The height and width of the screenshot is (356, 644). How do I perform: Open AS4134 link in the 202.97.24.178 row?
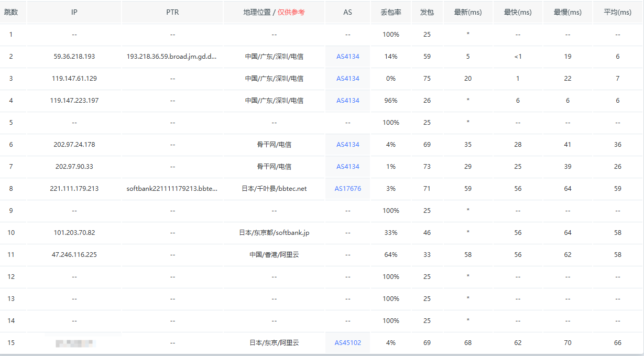pos(347,145)
